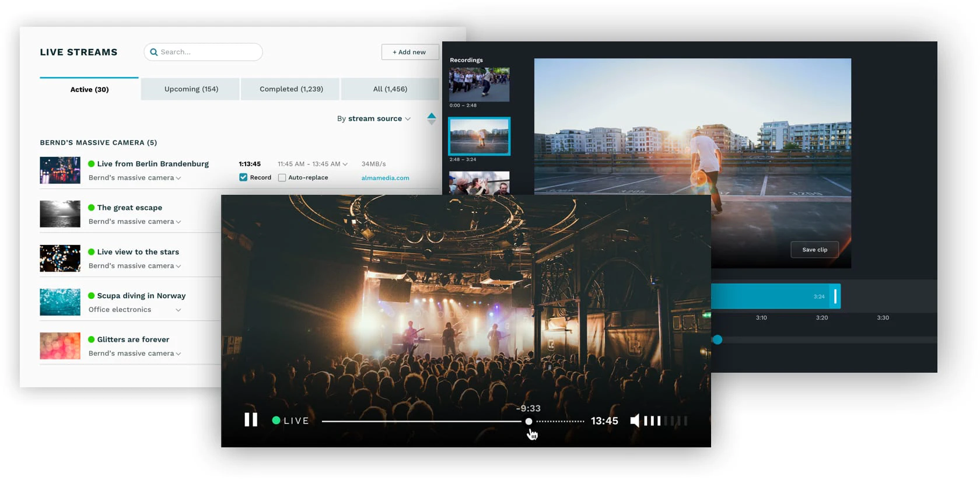
Task: Click the clip end handle on the timeline
Action: pyautogui.click(x=835, y=296)
